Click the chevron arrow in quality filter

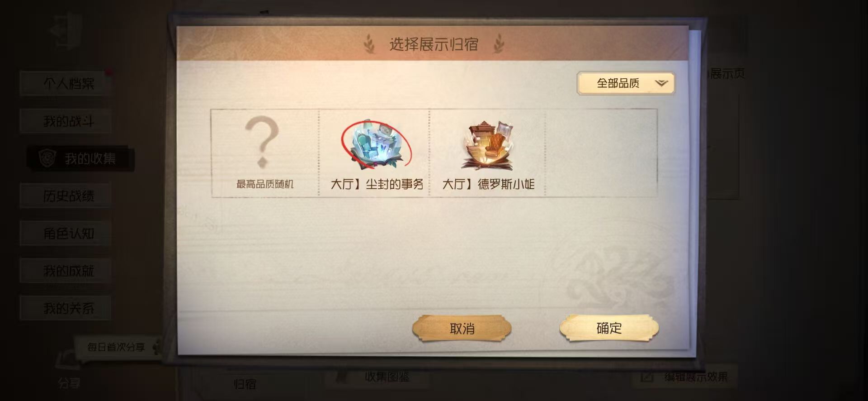(661, 83)
